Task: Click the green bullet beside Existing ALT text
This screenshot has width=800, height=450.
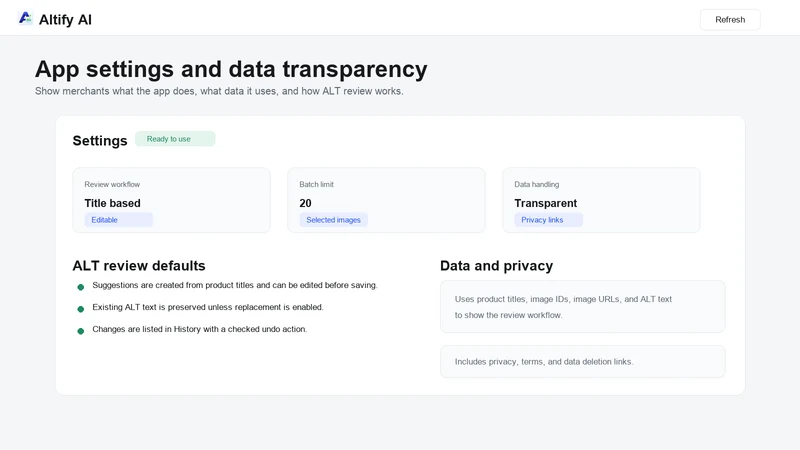Action: [x=81, y=309]
